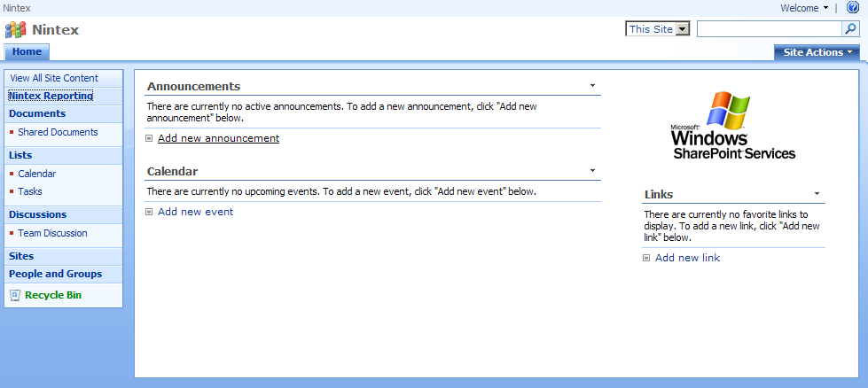Open Team Discussion in the sidebar

(52, 233)
